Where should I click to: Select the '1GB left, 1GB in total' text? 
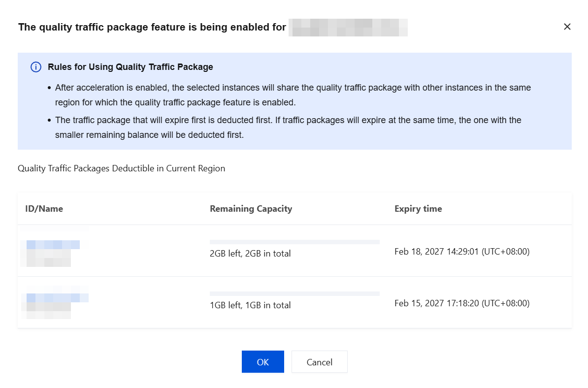tap(250, 305)
